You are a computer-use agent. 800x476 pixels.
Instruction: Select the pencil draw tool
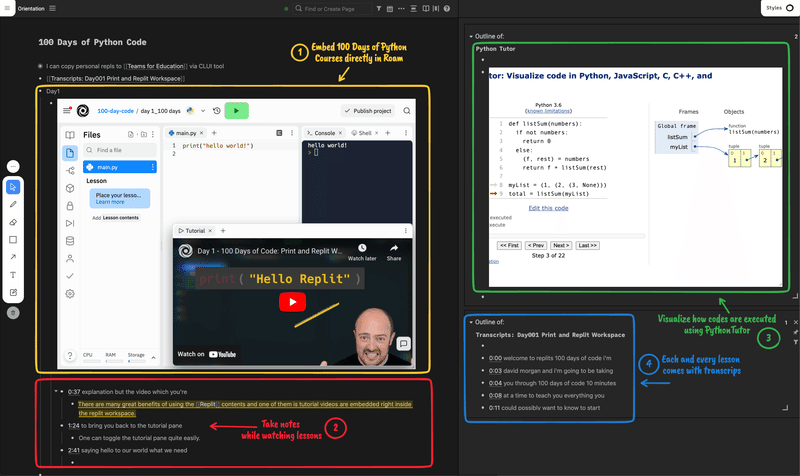tap(13, 205)
